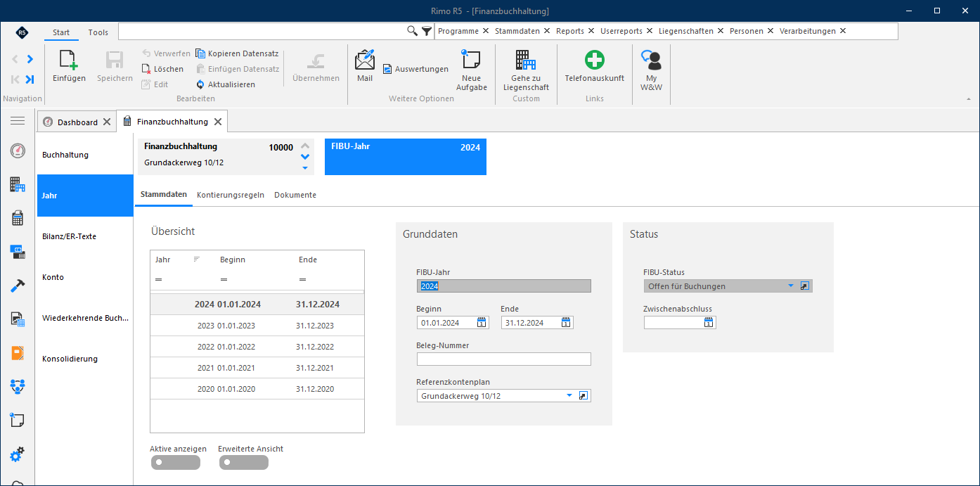The width and height of the screenshot is (980, 486).
Task: Click navigation next record arrow
Action: [x=30, y=59]
